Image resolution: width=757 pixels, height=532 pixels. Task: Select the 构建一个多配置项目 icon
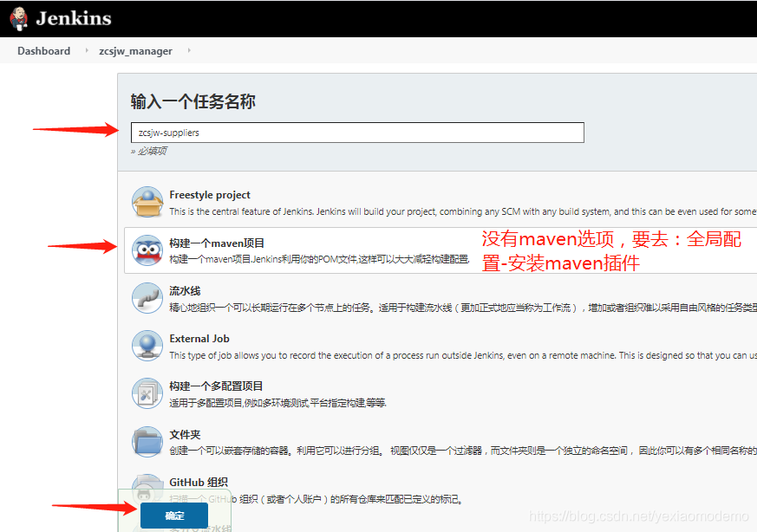click(147, 393)
